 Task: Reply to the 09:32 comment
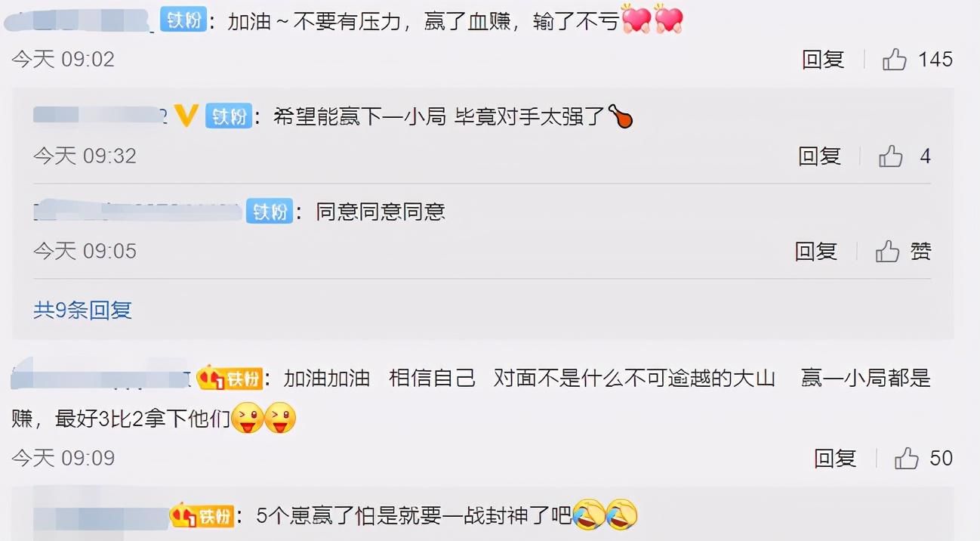point(820,156)
